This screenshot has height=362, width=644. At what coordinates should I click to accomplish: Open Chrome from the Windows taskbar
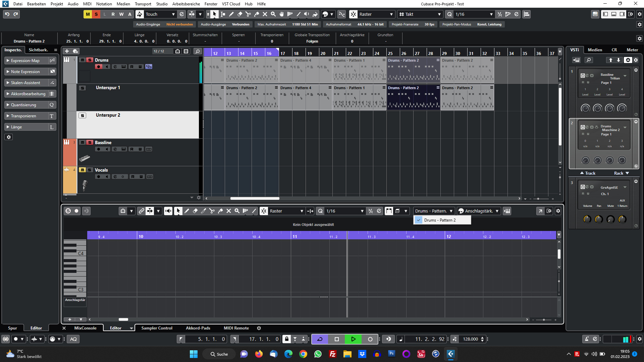(303, 354)
